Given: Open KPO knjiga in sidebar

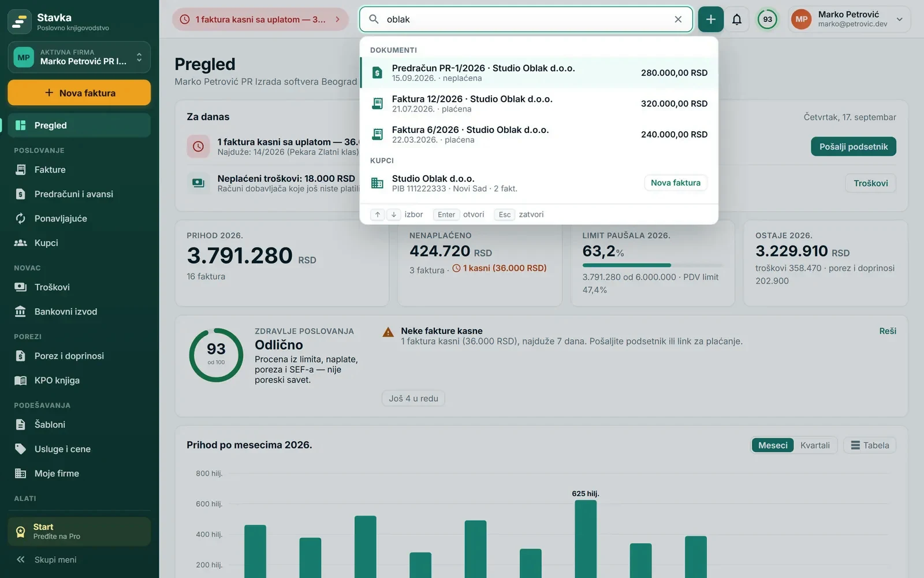Looking at the screenshot, I should 79,380.
